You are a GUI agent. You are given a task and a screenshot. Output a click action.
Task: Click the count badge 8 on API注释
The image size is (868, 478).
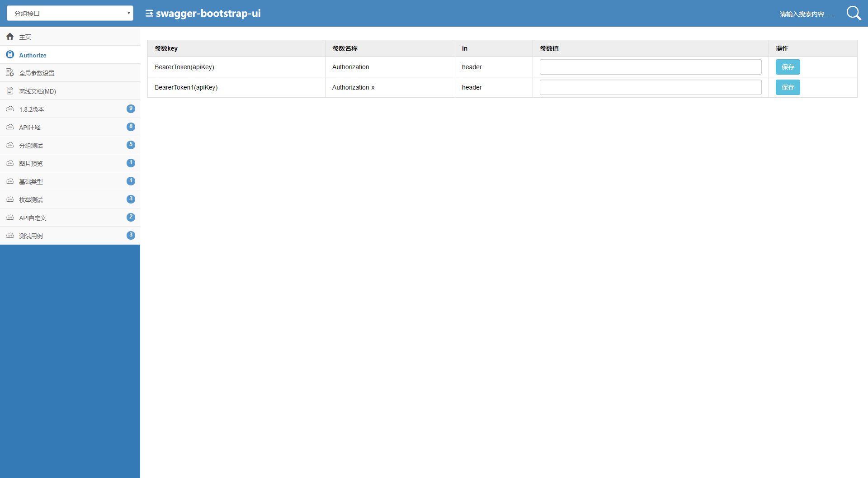[x=131, y=127]
